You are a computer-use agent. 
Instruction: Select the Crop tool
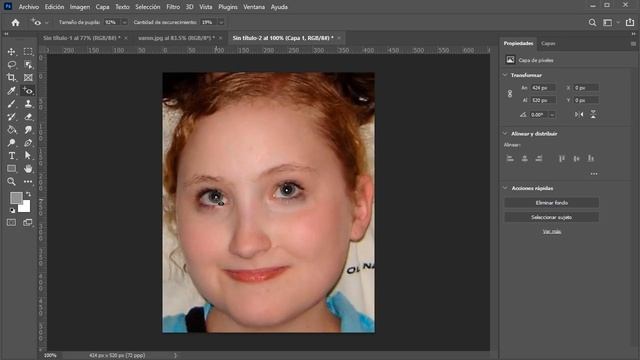[11, 78]
